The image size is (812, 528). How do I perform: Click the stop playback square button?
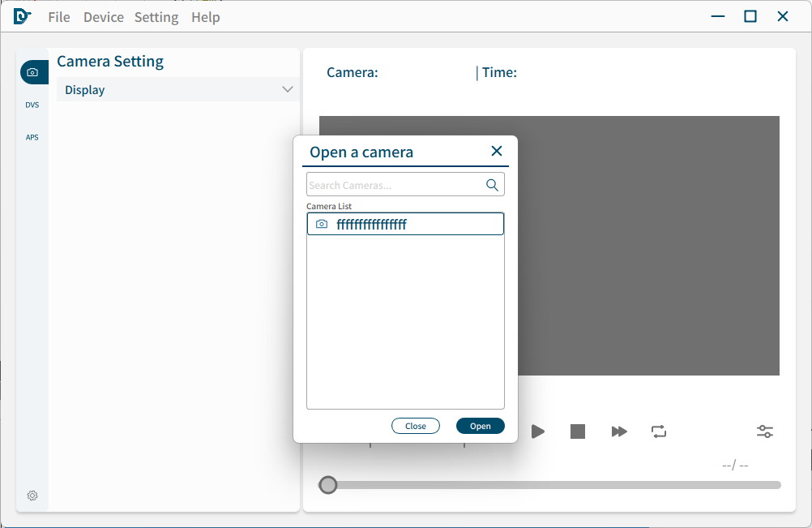click(578, 431)
